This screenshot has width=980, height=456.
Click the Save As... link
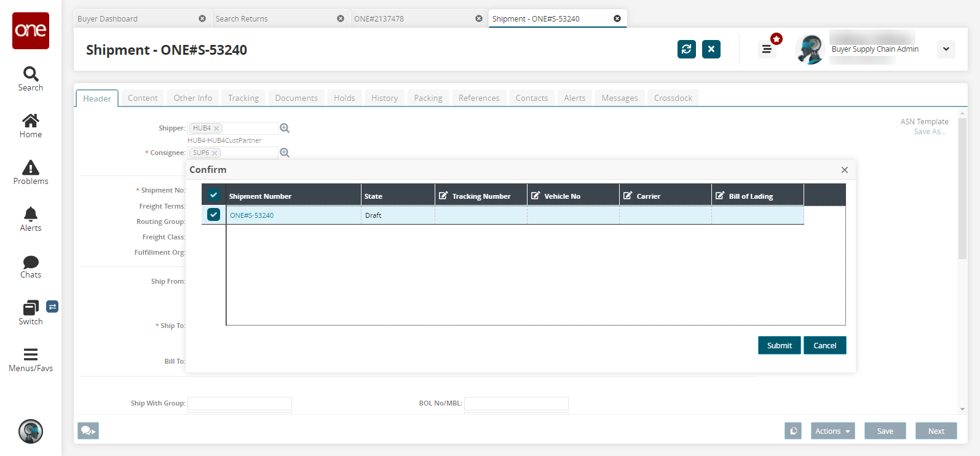(x=930, y=132)
